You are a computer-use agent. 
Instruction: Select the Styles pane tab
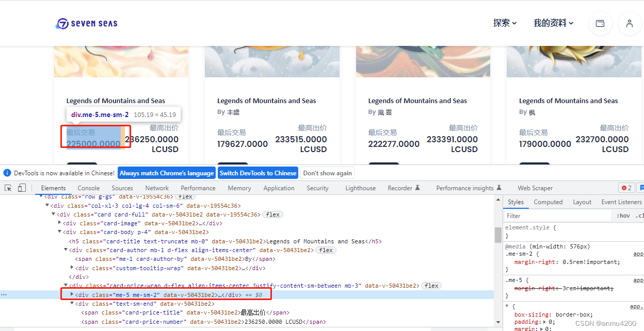pos(516,202)
